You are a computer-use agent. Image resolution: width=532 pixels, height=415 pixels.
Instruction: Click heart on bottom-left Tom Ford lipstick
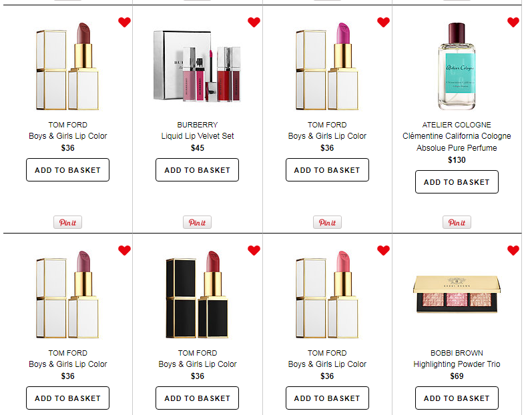124,250
